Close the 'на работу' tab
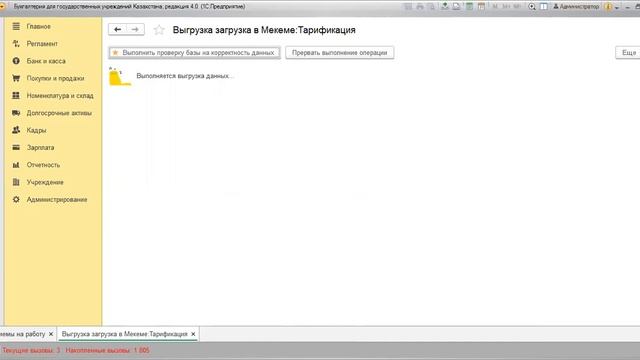 [51, 334]
